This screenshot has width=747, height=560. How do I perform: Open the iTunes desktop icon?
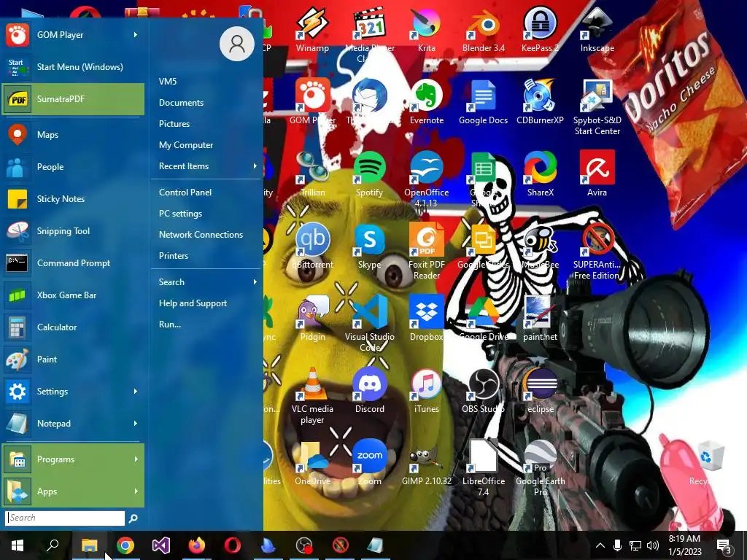(426, 391)
